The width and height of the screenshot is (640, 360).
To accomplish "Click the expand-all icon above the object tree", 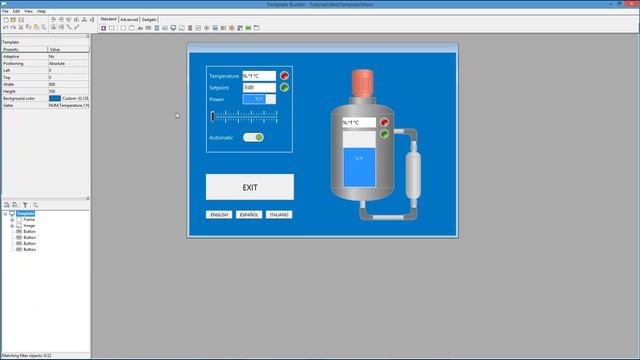I will point(7,205).
